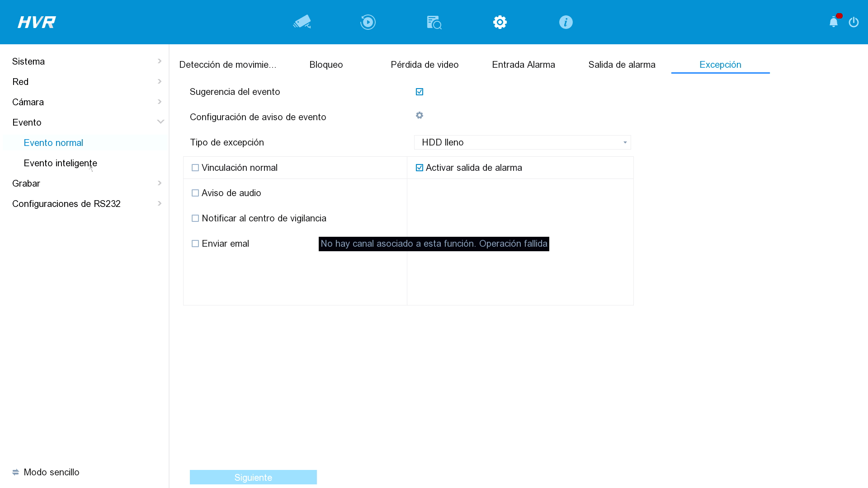
Task: Open the alarm notification bell
Action: [834, 21]
